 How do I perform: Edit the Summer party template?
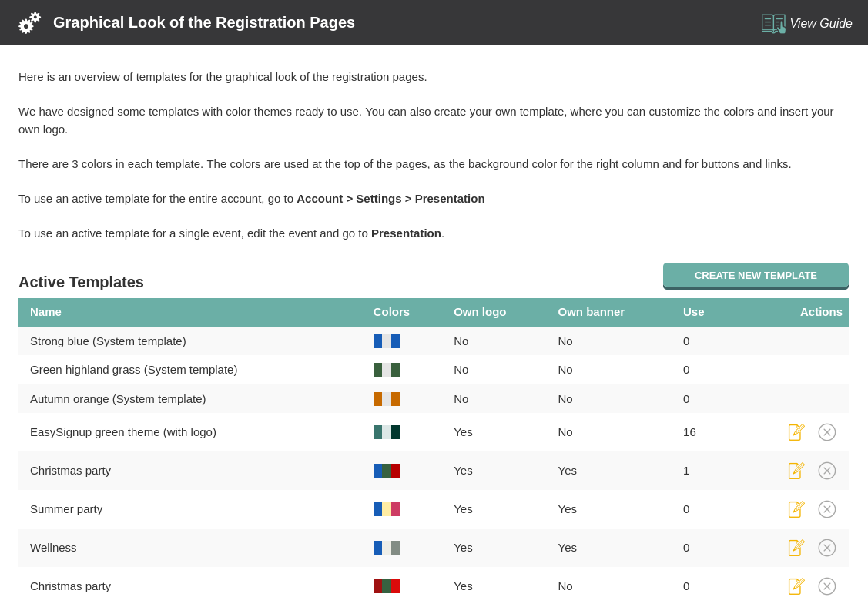coord(796,509)
